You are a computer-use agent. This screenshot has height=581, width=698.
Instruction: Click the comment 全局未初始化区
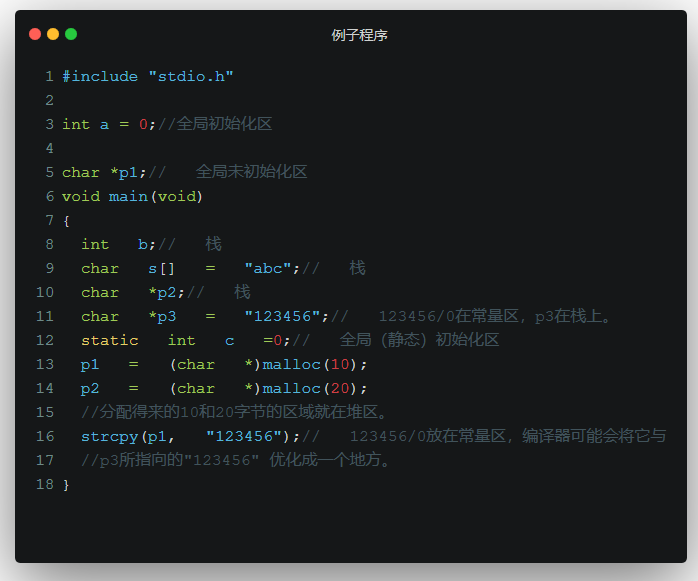(x=252, y=172)
